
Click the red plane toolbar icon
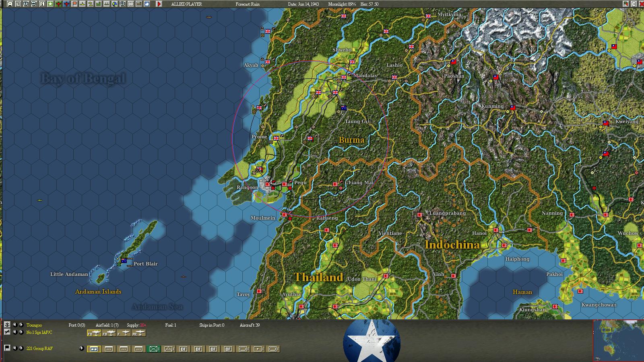point(58,4)
